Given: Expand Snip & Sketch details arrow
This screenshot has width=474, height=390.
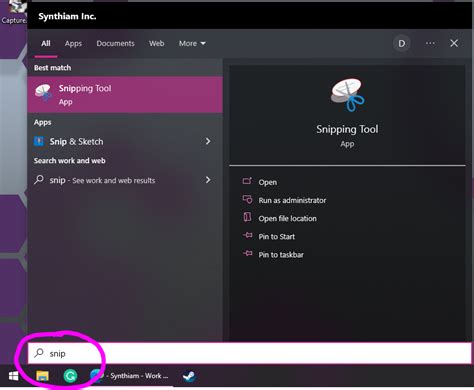Looking at the screenshot, I should tap(208, 141).
